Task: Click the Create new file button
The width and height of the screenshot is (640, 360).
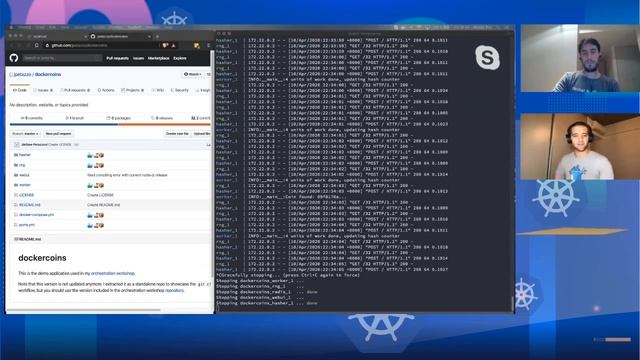Action: [x=177, y=133]
